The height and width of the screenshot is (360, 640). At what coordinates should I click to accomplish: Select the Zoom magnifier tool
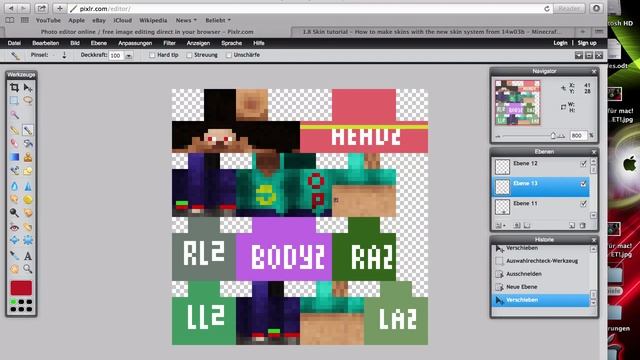click(28, 269)
